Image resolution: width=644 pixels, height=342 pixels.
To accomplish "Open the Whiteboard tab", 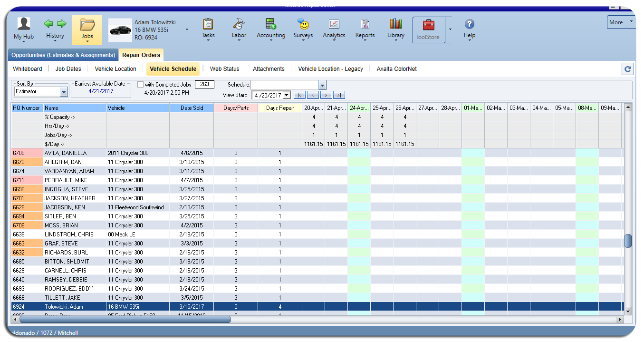I will 28,69.
